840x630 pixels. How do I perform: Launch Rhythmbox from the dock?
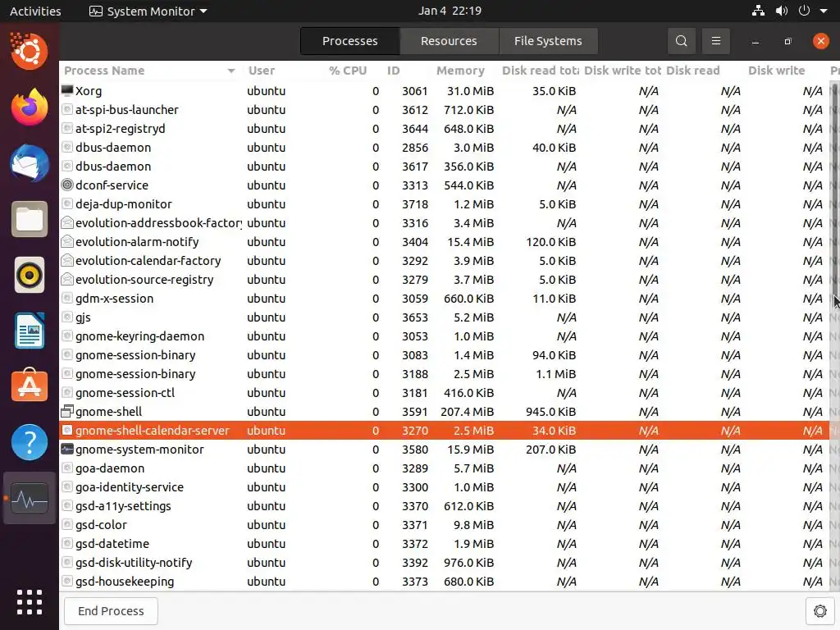pos(30,276)
